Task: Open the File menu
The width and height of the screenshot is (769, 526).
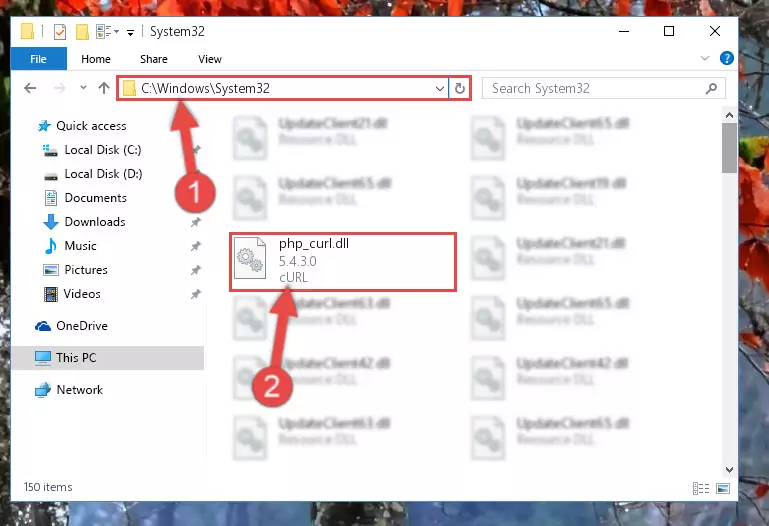Action: point(38,59)
